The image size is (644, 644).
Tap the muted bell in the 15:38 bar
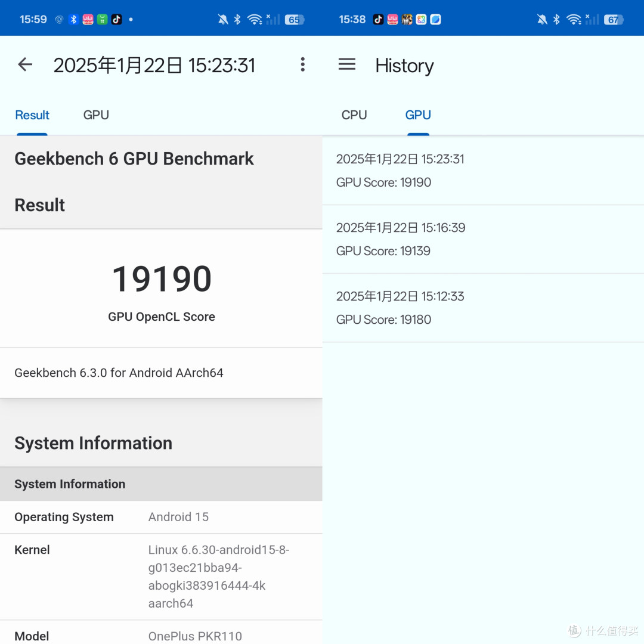coord(542,19)
